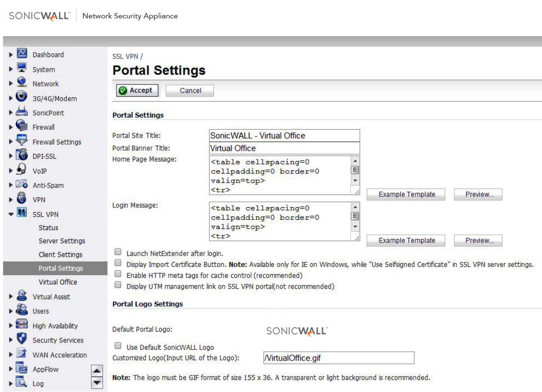Open the High Availability menu label
542x392 pixels.
pyautogui.click(x=55, y=326)
